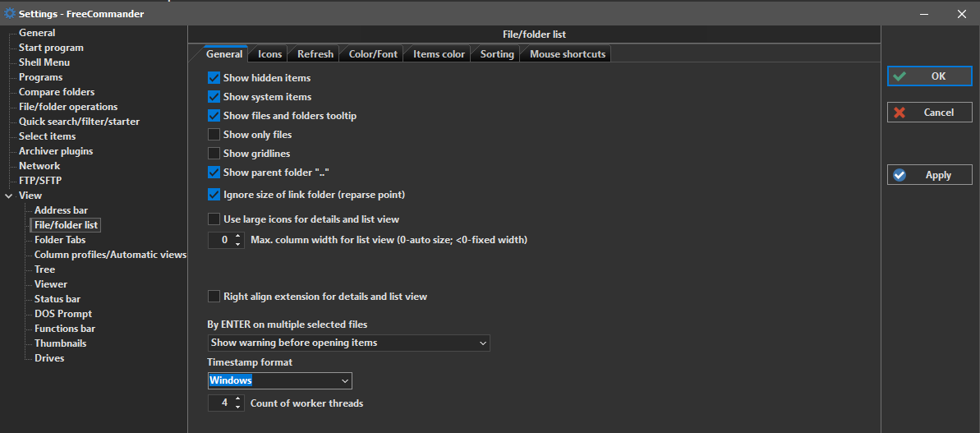This screenshot has width=980, height=433.
Task: Go to Mouse shortcuts tab
Action: coord(567,54)
